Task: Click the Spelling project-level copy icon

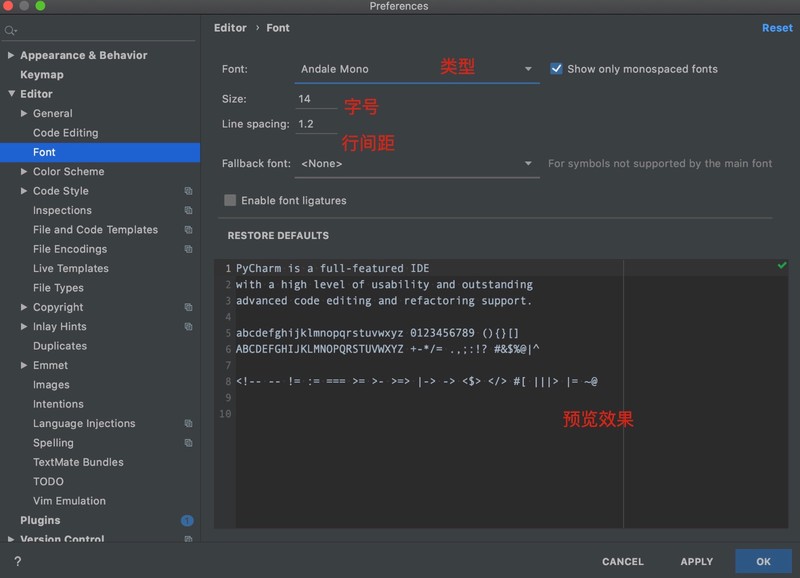Action: [x=188, y=443]
